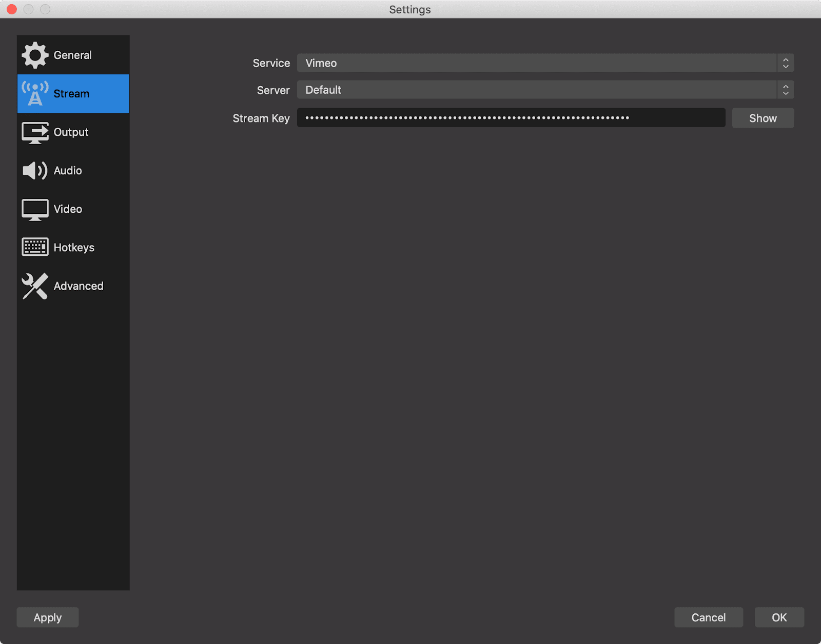Image resolution: width=821 pixels, height=644 pixels.
Task: Click the Settings window title
Action: [x=410, y=9]
